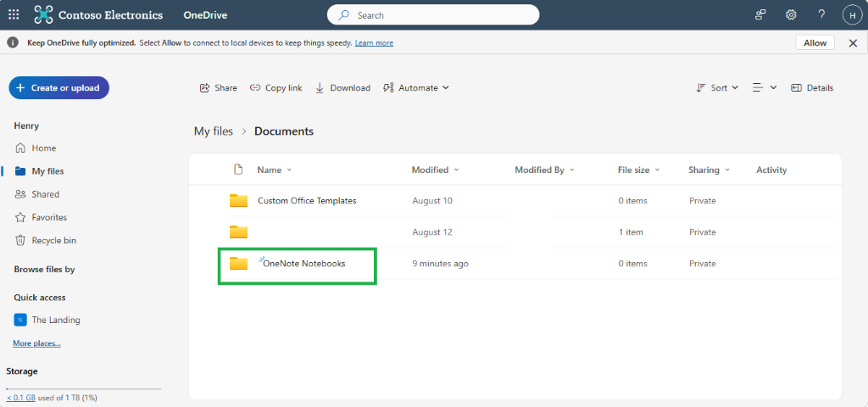Dismiss the OneDrive optimization banner

pos(853,42)
